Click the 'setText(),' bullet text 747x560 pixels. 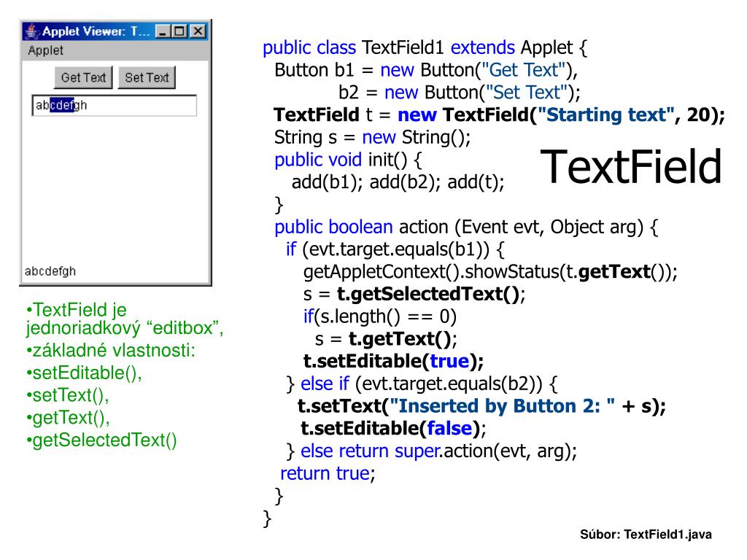point(68,395)
